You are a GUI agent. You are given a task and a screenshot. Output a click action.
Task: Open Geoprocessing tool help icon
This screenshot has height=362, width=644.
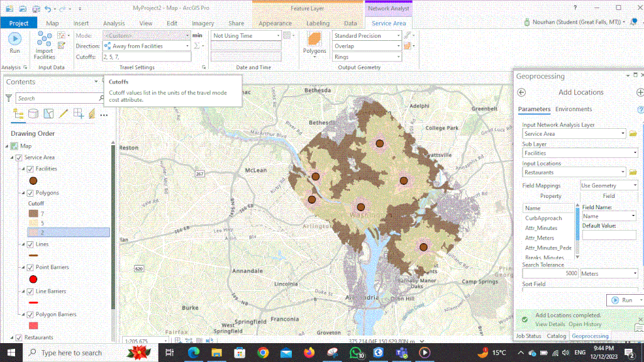click(640, 109)
